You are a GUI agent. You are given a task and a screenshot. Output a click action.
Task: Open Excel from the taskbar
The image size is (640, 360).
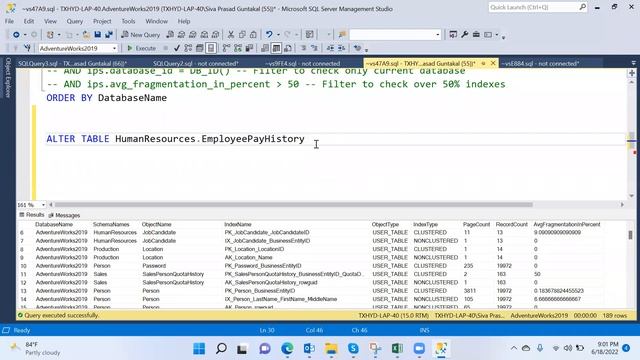tap(397, 349)
